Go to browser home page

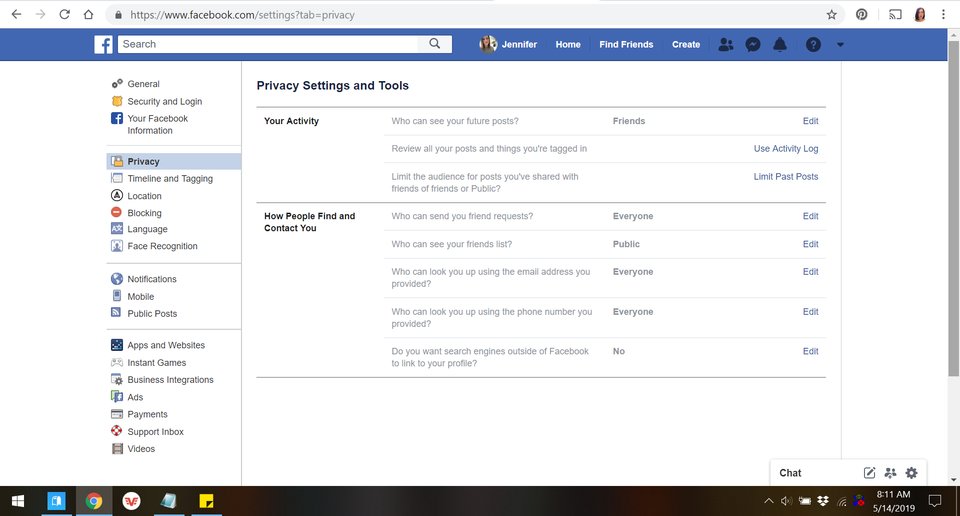coord(88,14)
